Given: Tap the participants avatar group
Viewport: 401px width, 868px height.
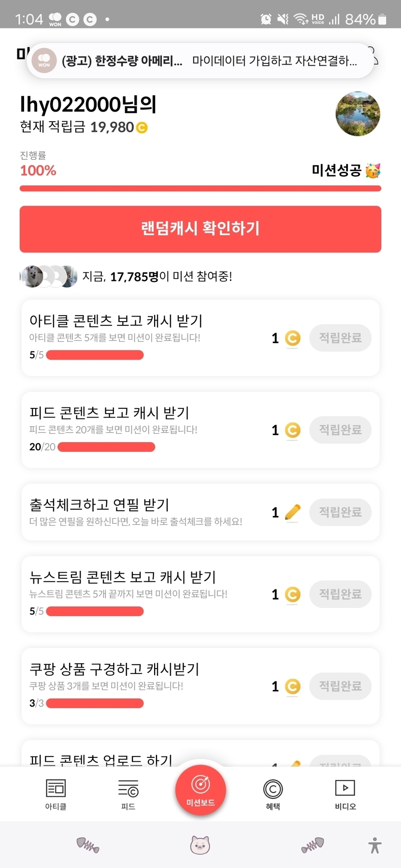Looking at the screenshot, I should pos(48,277).
